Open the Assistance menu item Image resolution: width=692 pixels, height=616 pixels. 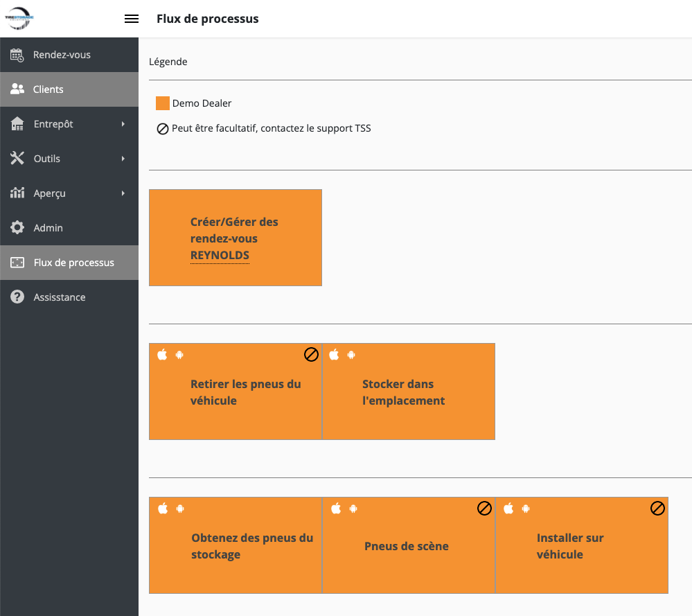click(69, 297)
